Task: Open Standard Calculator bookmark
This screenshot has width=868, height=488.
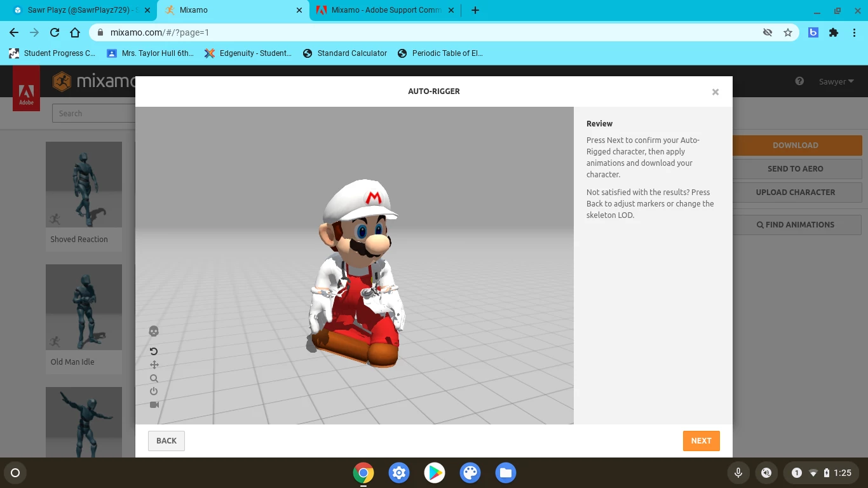Action: coord(345,53)
